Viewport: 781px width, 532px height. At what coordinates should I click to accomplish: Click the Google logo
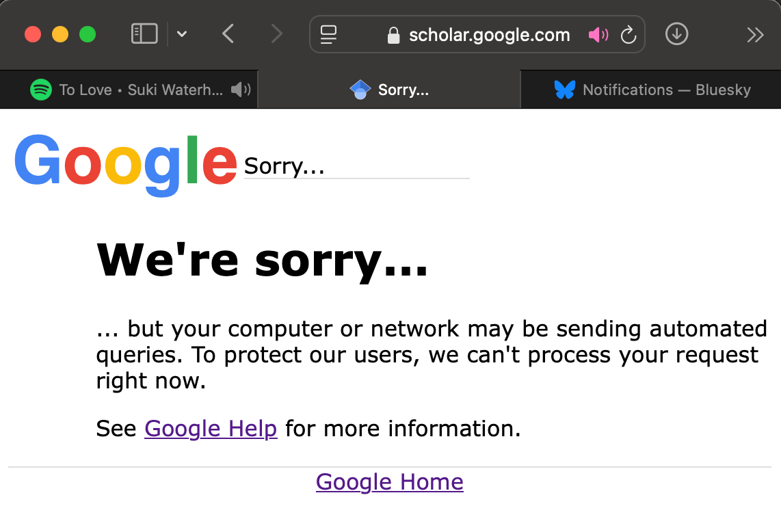pos(125,161)
